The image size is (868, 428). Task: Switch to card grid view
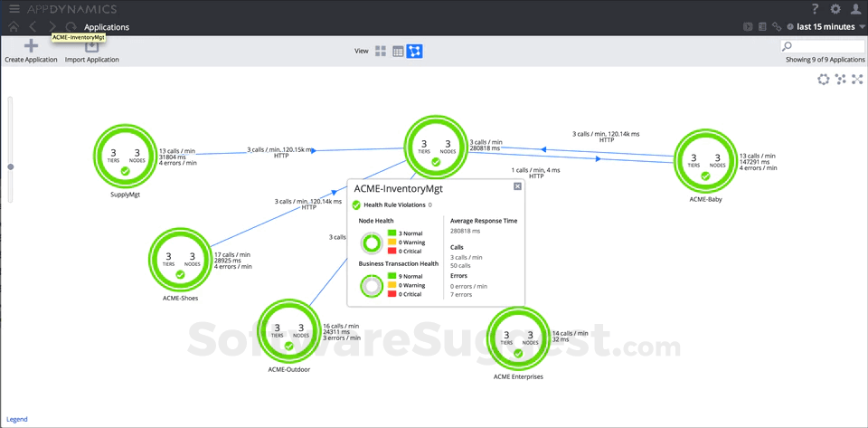(381, 51)
